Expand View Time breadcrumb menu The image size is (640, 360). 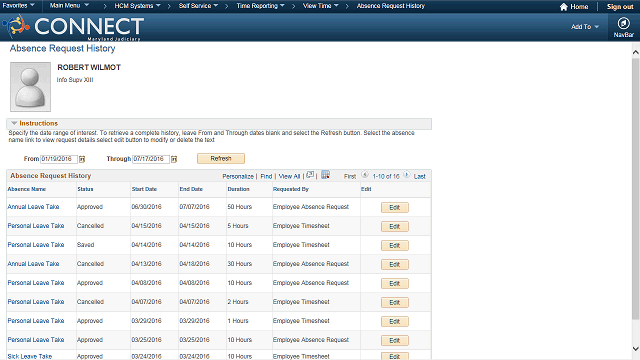(320, 6)
